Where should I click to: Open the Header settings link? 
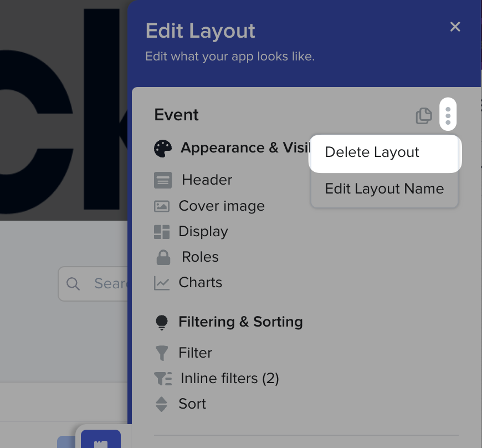point(207,180)
